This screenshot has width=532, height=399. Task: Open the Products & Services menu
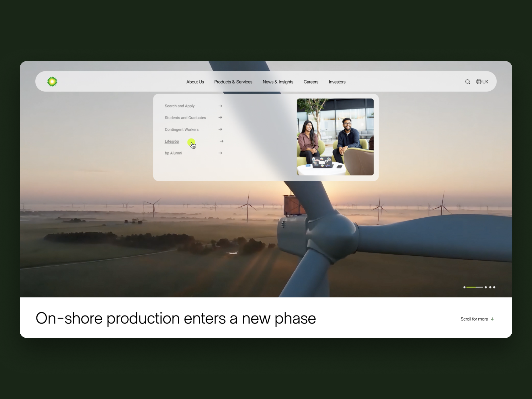233,82
